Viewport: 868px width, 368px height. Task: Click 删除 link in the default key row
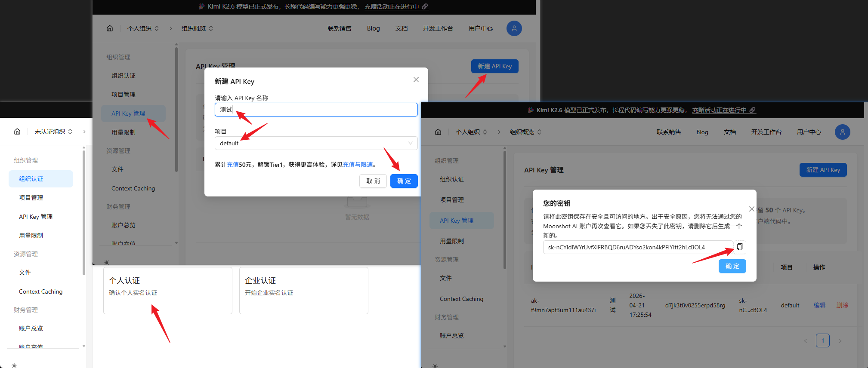click(842, 305)
